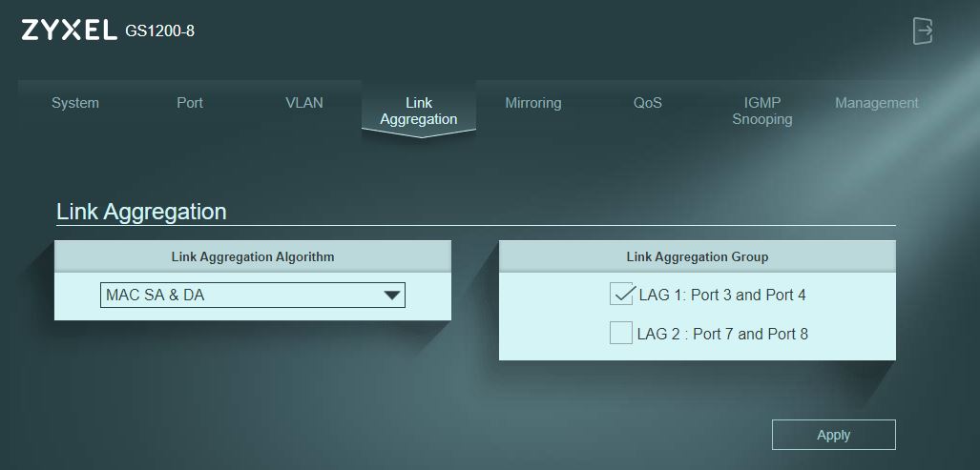Viewport: 980px width, 470px height.
Task: Click the LAG 2 : Port 7 and Port 8 label
Action: (x=722, y=334)
